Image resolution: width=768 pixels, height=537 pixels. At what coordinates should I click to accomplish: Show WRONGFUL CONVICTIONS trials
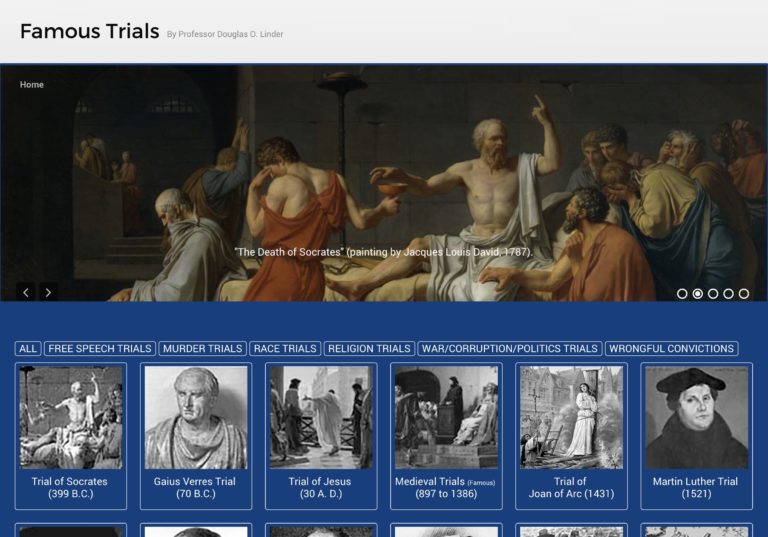click(672, 348)
